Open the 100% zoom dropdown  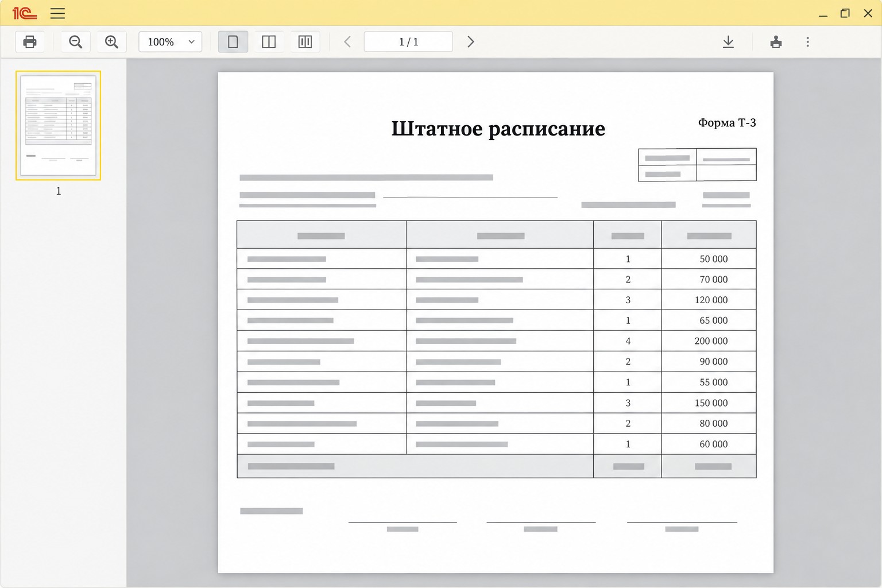point(171,42)
